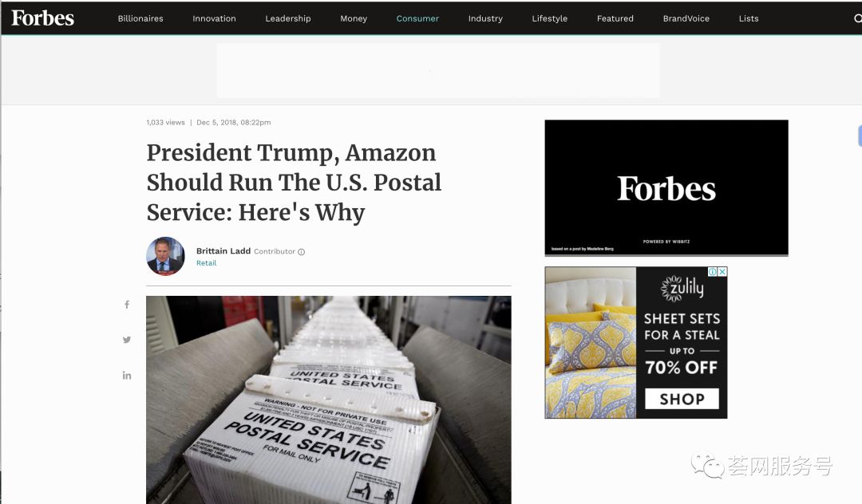Click the author's profile photo

click(x=165, y=257)
